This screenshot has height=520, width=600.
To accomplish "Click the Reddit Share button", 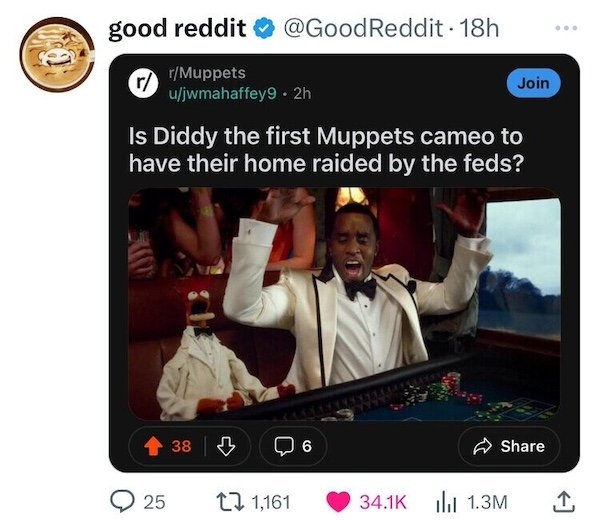I will point(509,446).
